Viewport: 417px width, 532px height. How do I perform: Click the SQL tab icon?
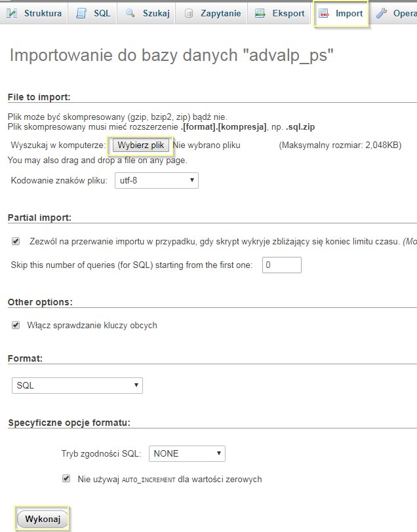pyautogui.click(x=81, y=13)
